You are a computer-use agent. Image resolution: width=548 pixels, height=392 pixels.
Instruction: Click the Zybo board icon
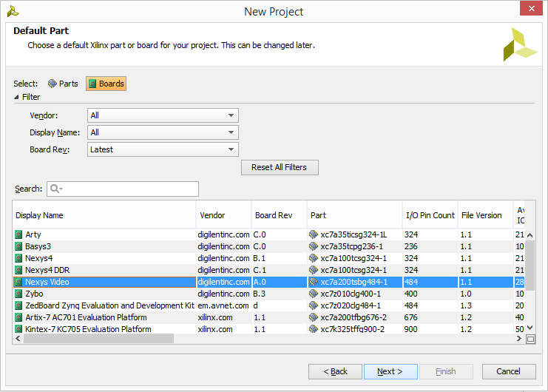click(x=18, y=294)
